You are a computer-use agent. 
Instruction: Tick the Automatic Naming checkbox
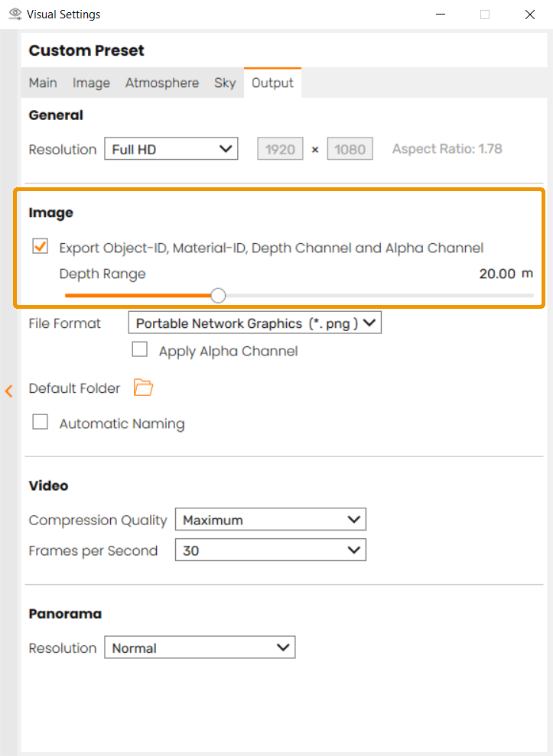41,422
